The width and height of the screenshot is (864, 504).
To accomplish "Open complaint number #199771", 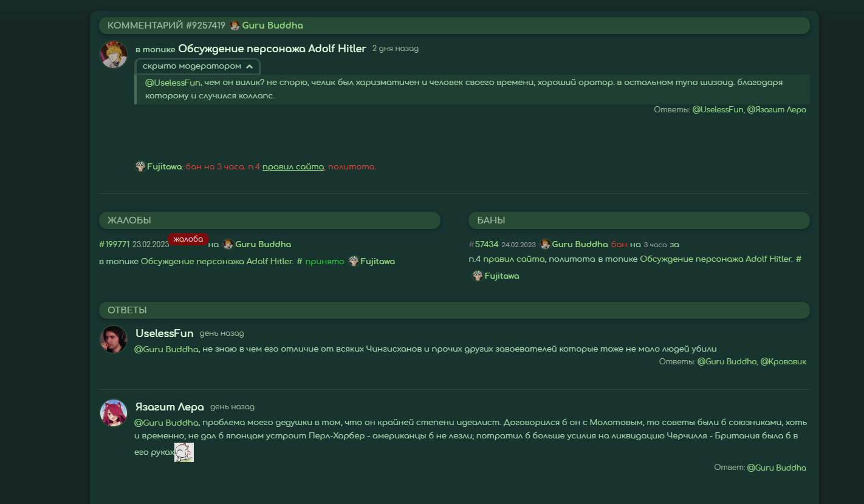I will point(114,244).
